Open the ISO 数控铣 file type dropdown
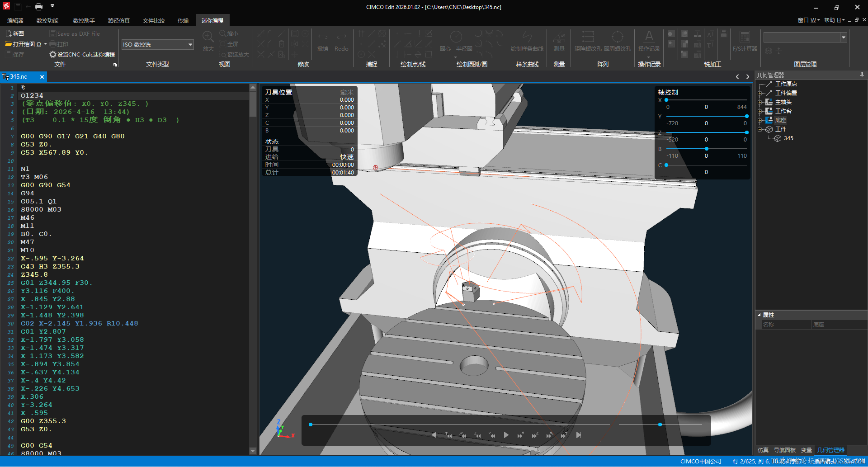This screenshot has width=868, height=467. point(190,44)
